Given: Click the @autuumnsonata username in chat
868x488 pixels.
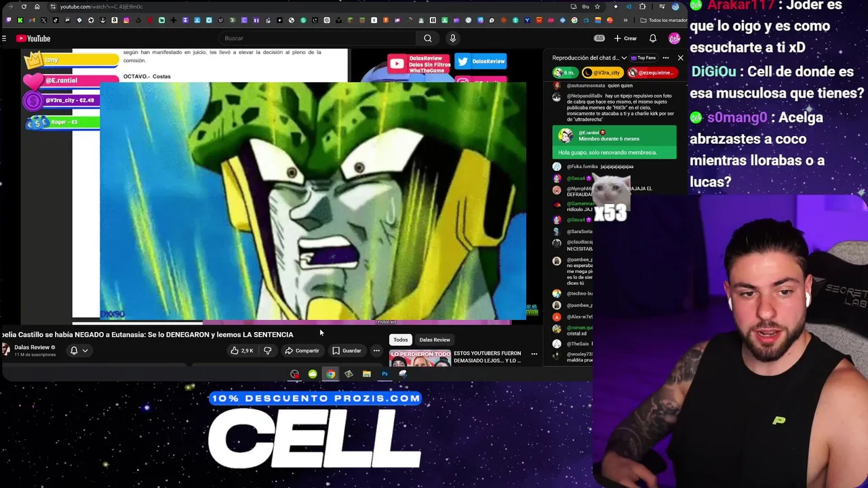Looking at the screenshot, I should 586,85.
